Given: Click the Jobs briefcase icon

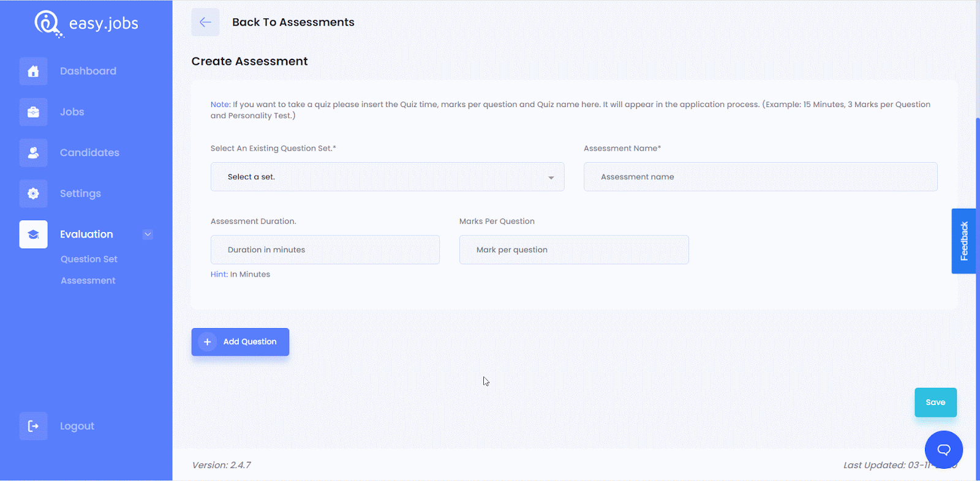Looking at the screenshot, I should coord(33,112).
